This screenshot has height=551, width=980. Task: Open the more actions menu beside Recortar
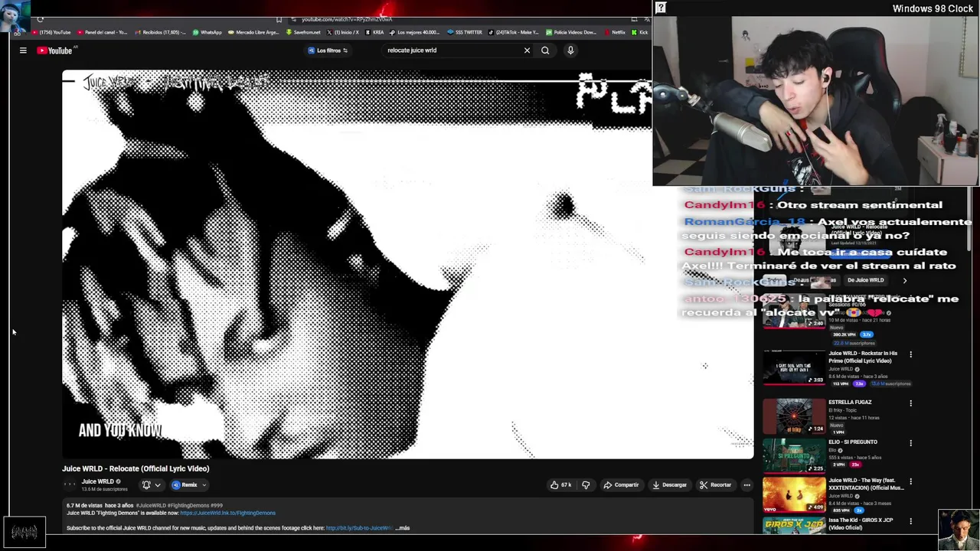click(746, 484)
